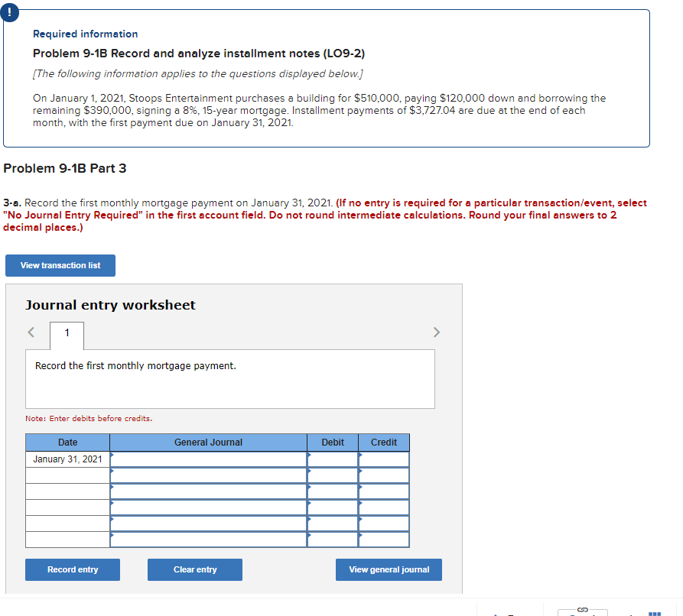
Task: Click the Record entry button
Action: click(x=73, y=569)
